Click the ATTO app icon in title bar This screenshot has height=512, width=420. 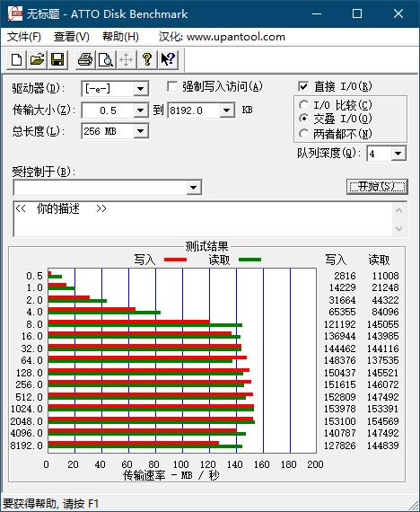click(x=15, y=13)
